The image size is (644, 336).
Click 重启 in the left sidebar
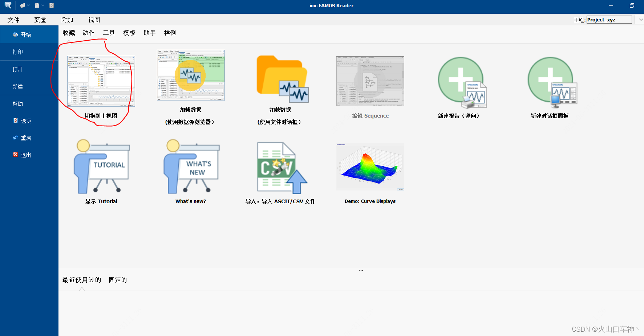point(29,138)
